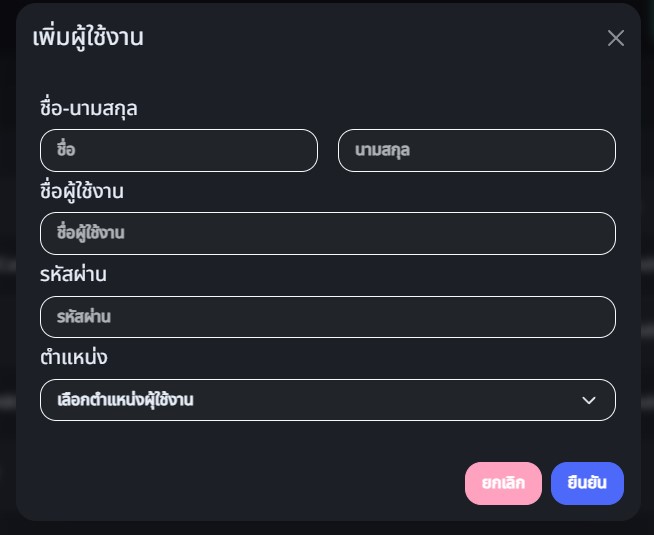Click the รหัสผ่าน label above the password field
The height and width of the screenshot is (535, 654).
click(x=73, y=274)
